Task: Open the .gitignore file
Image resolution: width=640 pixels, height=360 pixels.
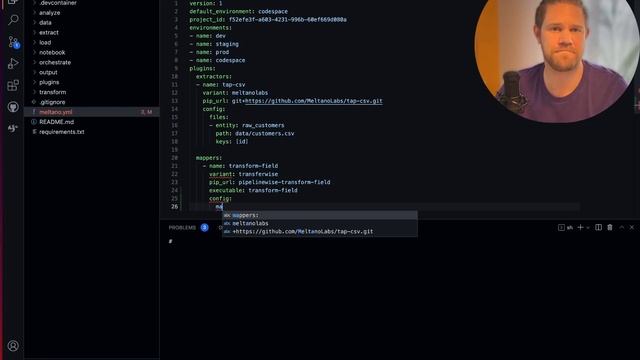Action: pos(52,102)
